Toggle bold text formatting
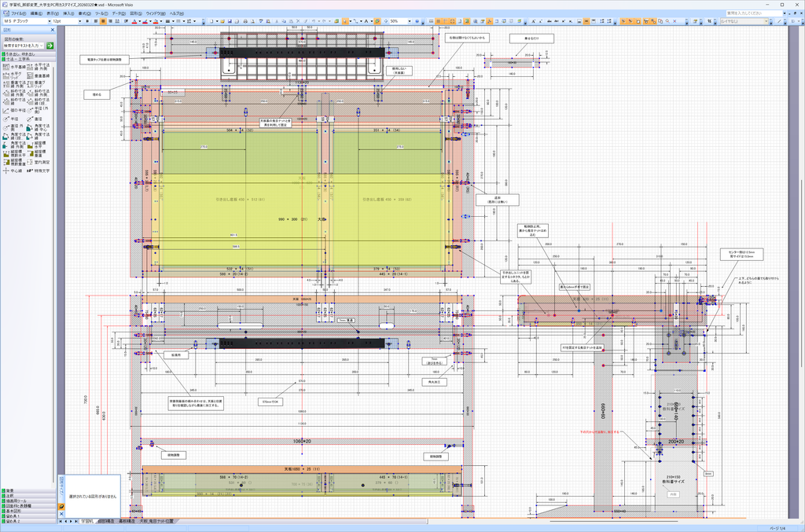 coord(88,21)
